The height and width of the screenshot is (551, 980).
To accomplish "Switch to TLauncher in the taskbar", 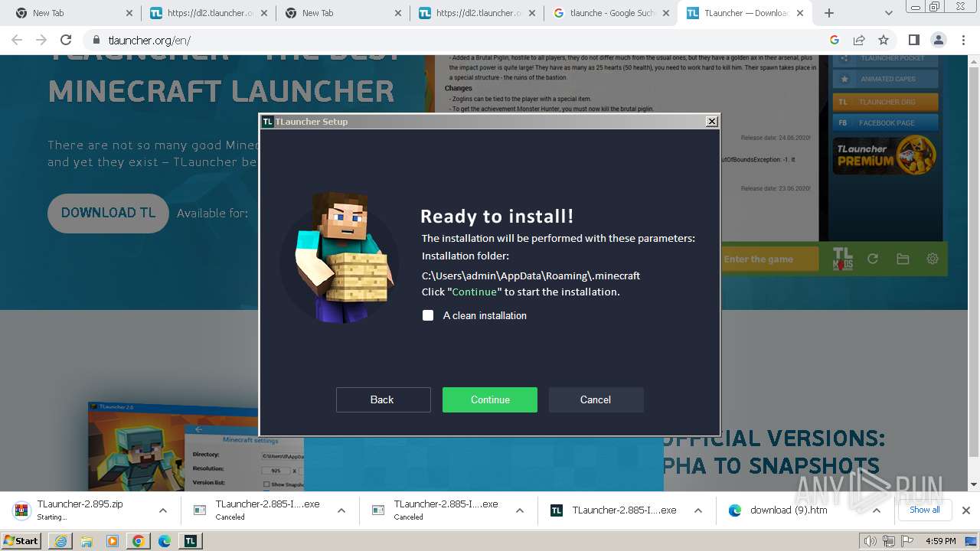I will click(191, 541).
